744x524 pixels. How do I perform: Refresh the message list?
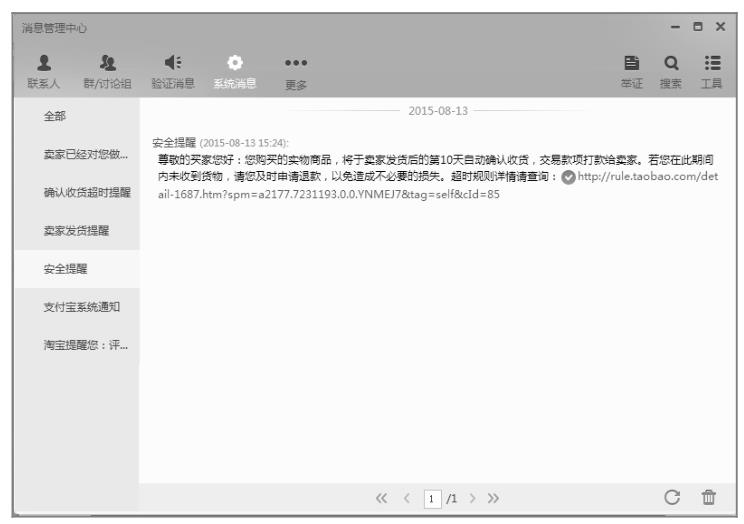click(x=672, y=497)
